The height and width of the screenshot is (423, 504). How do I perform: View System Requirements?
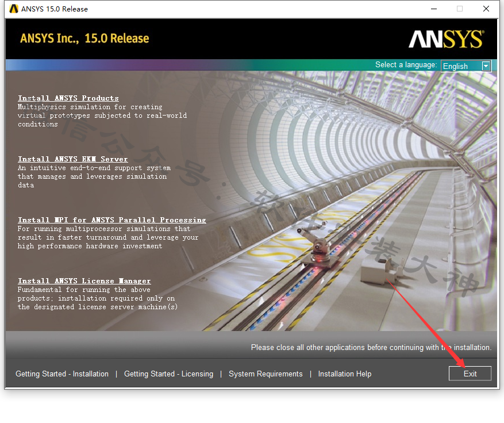pyautogui.click(x=266, y=374)
